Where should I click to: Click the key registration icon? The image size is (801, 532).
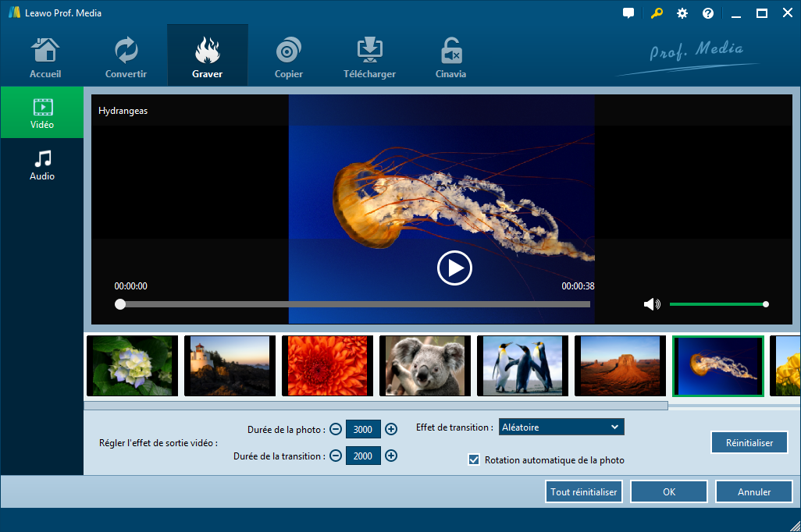(x=657, y=13)
